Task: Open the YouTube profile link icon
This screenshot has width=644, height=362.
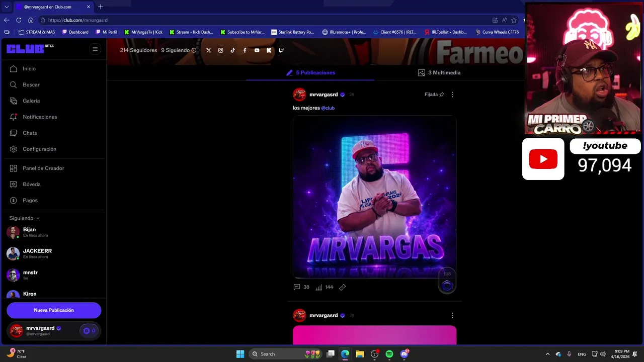Action: click(x=257, y=50)
